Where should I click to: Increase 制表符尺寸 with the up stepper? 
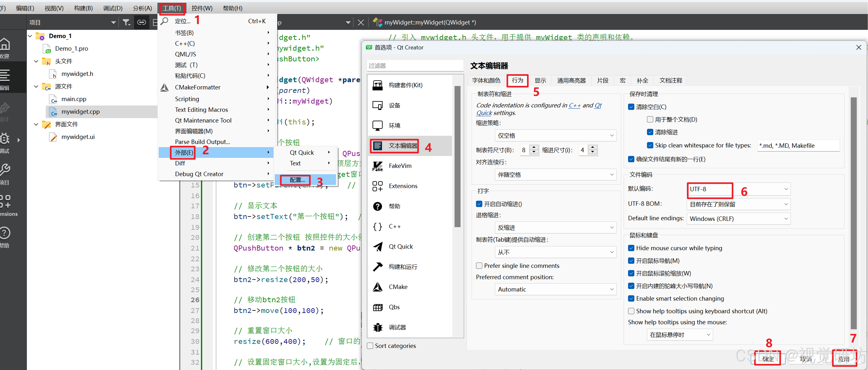[534, 147]
